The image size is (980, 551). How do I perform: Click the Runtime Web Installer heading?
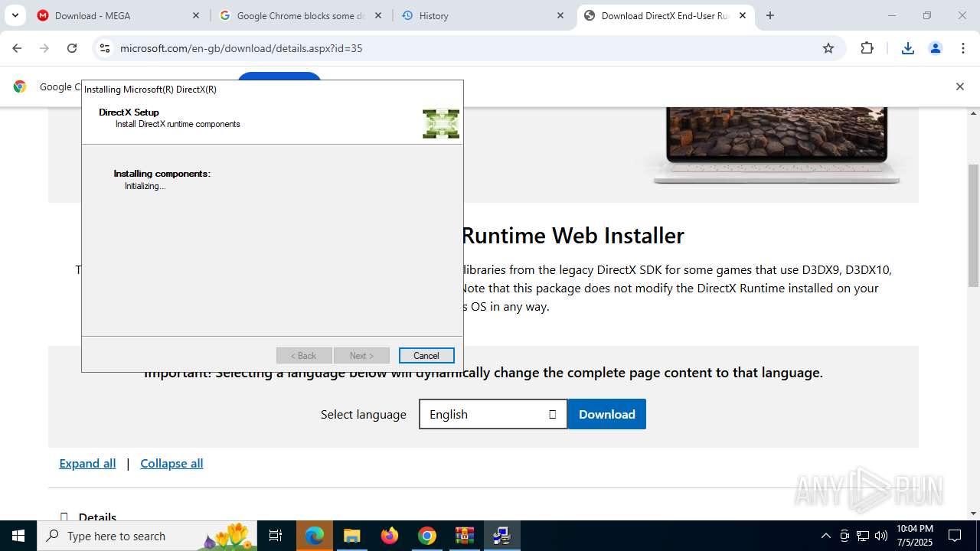click(573, 236)
